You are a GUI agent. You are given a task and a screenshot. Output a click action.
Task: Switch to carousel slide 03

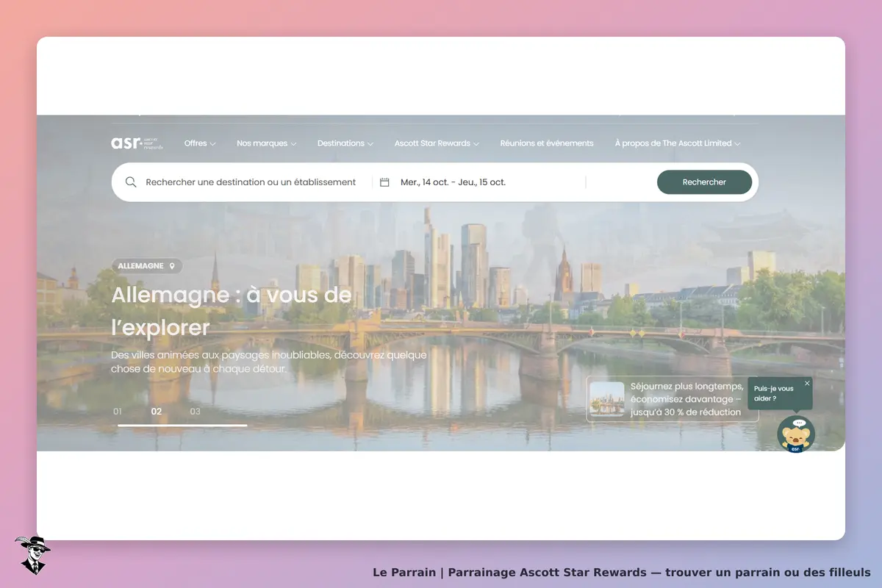(x=196, y=412)
